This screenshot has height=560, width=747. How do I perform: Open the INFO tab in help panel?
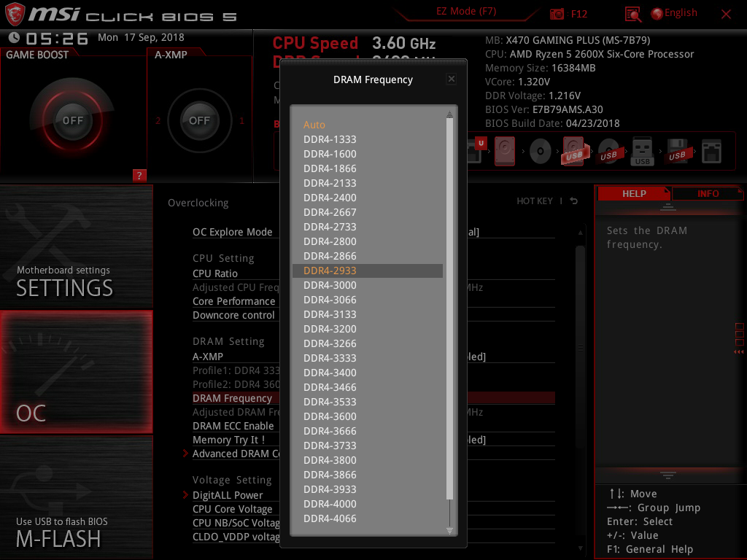point(707,193)
